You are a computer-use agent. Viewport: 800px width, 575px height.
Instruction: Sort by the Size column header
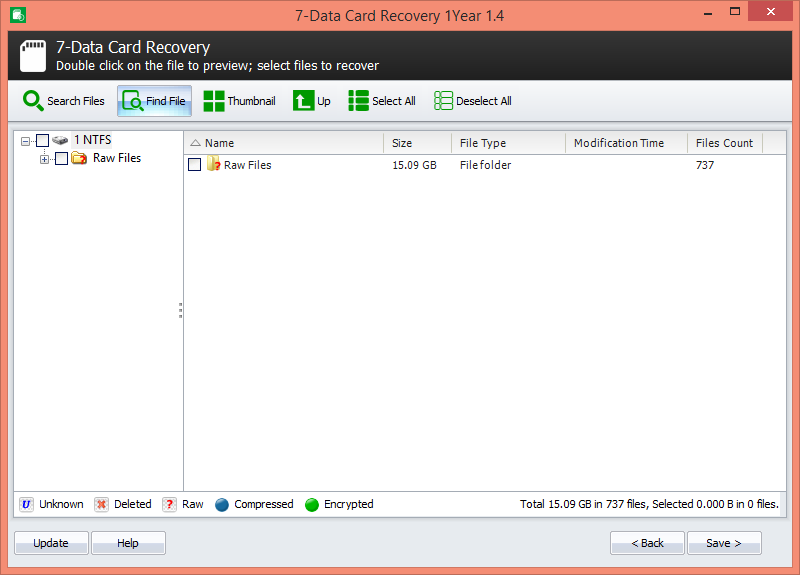click(x=417, y=143)
